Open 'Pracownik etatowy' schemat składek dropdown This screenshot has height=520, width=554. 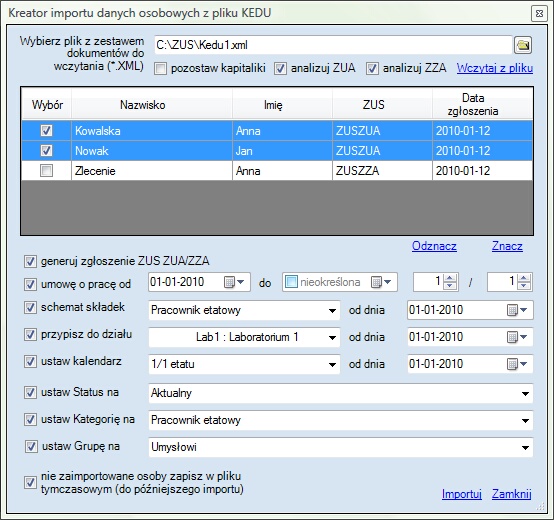pos(332,311)
